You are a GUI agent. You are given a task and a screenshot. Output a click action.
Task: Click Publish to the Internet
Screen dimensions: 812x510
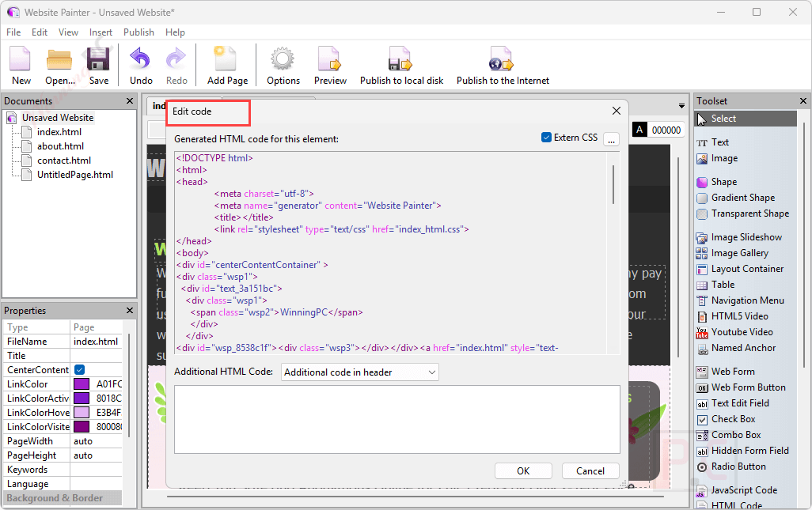(x=503, y=65)
